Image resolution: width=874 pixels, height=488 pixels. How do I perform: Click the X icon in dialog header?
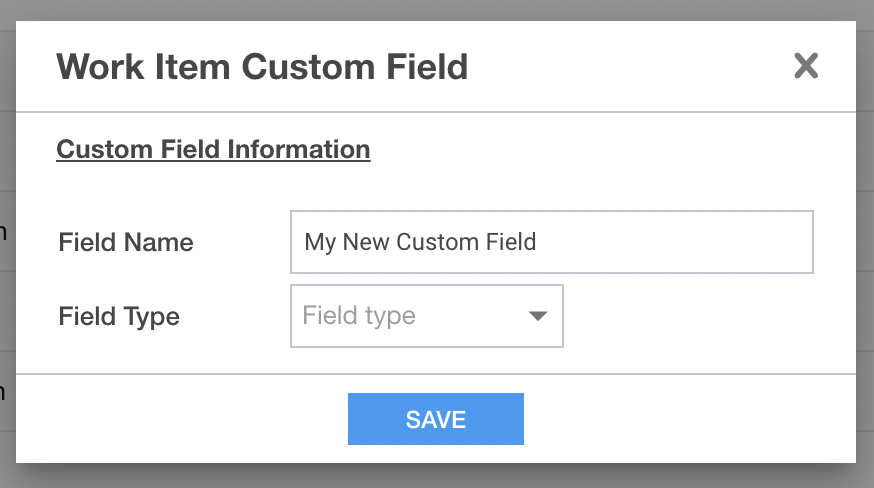click(806, 66)
